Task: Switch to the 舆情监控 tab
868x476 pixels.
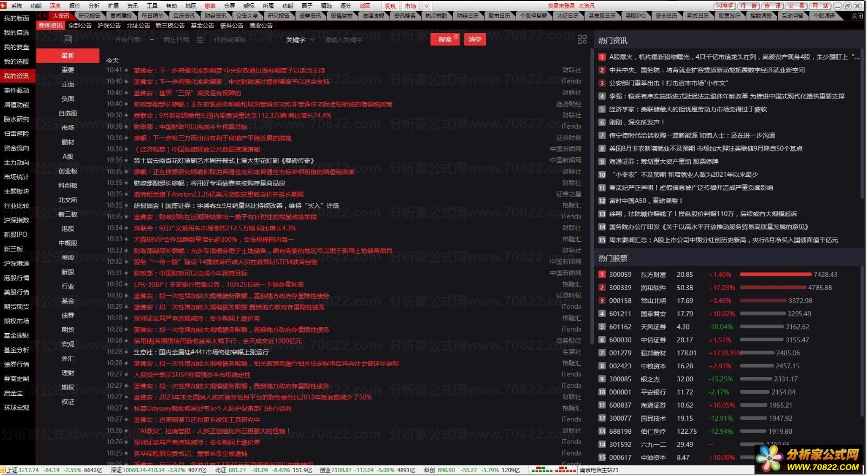Action: (x=342, y=16)
